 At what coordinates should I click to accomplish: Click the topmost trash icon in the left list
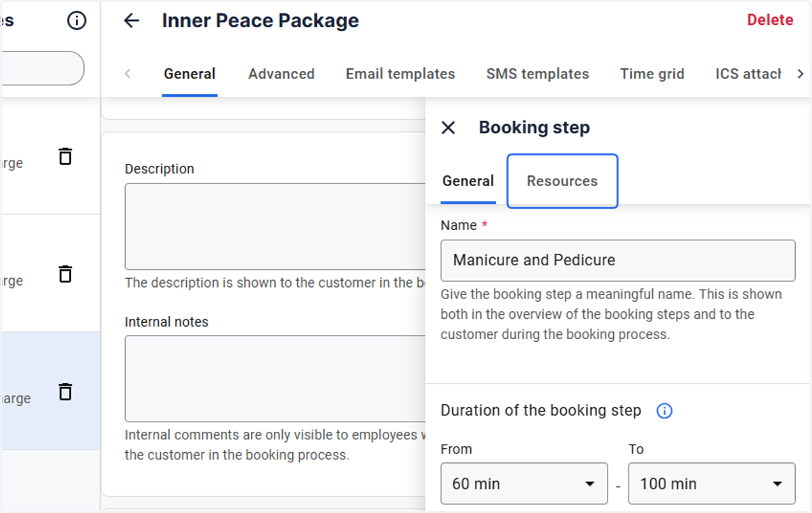(x=65, y=156)
